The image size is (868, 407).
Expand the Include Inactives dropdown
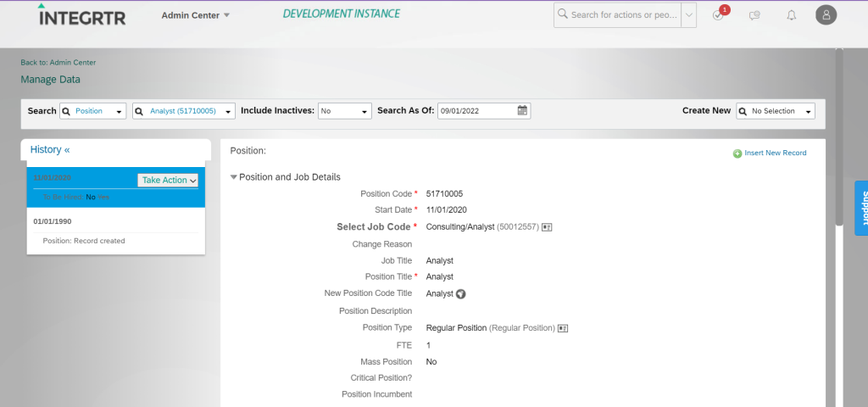[x=345, y=111]
